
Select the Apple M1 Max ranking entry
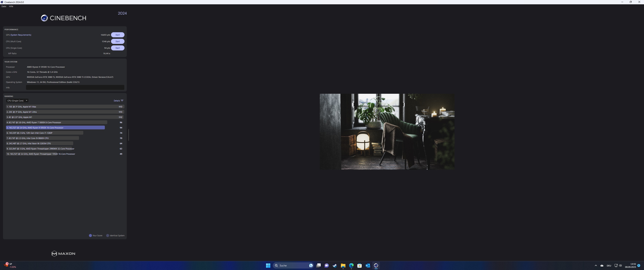point(65,107)
